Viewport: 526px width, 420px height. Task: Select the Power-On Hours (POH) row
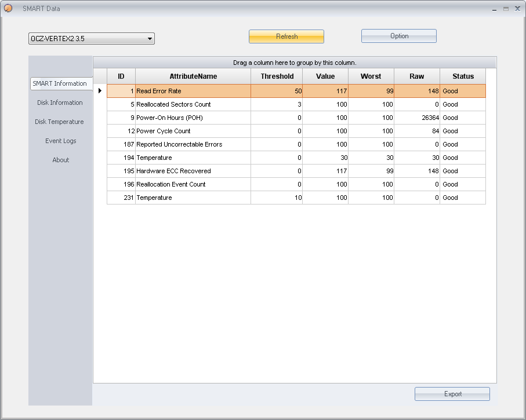(x=296, y=118)
